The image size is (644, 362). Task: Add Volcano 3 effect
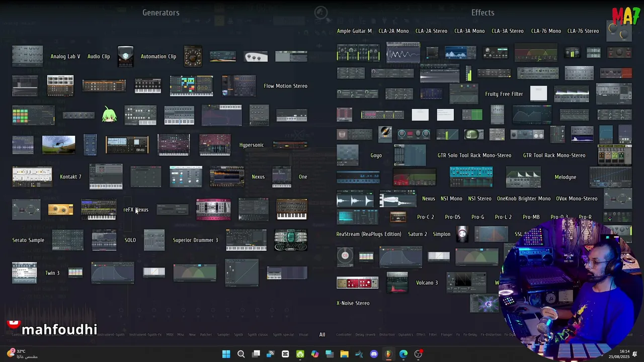427,283
